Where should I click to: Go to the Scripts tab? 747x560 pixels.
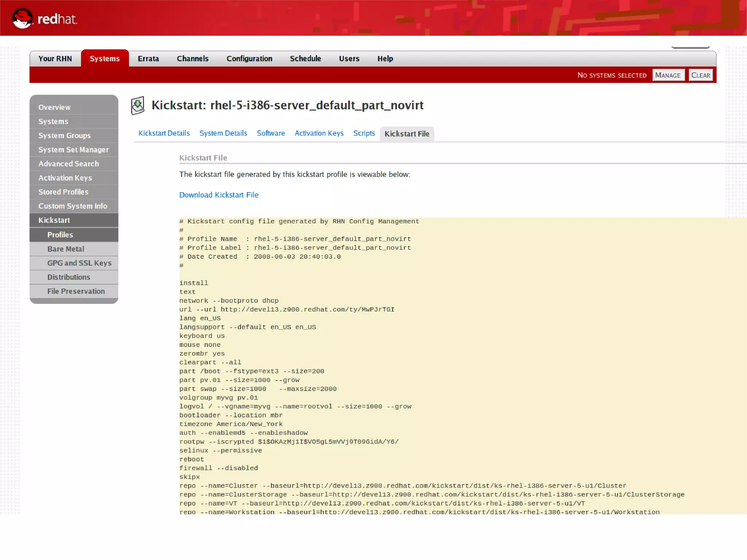(364, 133)
